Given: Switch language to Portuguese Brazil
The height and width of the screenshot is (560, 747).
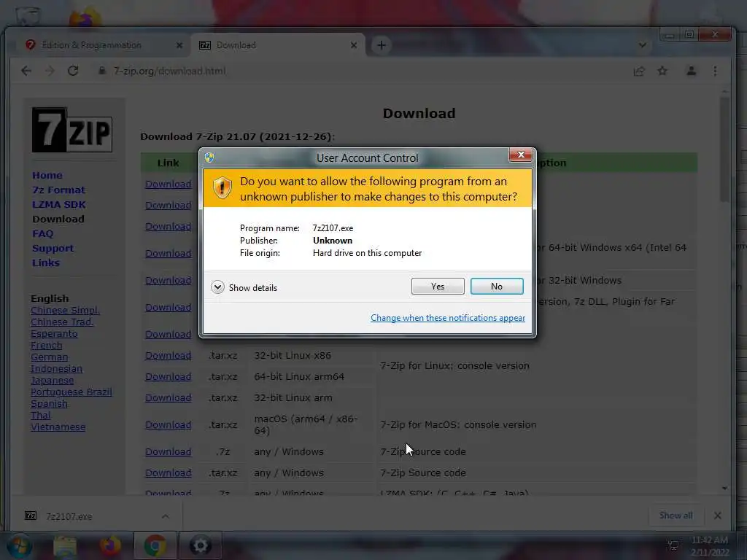Looking at the screenshot, I should coord(71,392).
